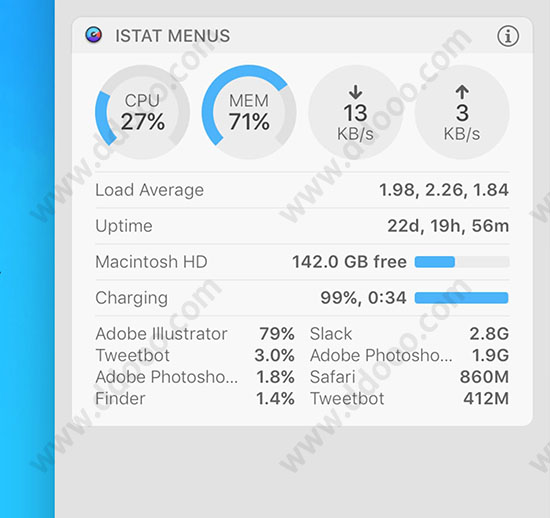Select Tweetbot 3.0% CPU process entry
The height and width of the screenshot is (518, 550).
195,355
